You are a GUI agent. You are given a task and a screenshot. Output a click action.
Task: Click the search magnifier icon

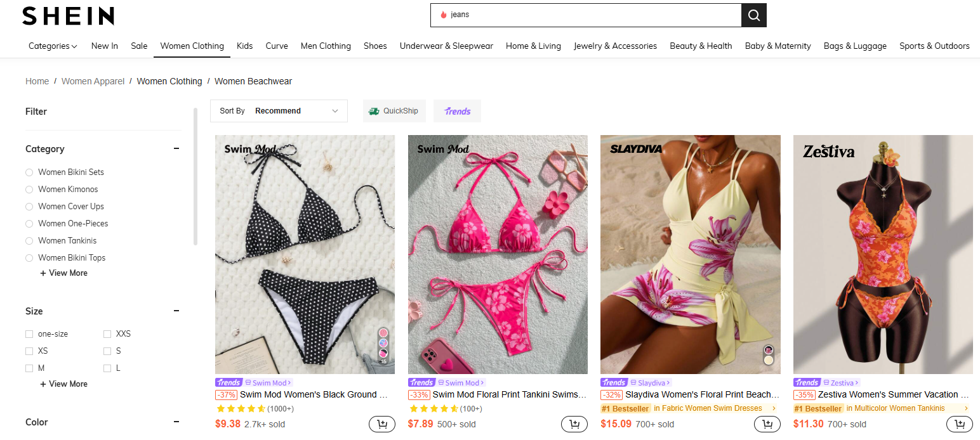click(x=753, y=15)
